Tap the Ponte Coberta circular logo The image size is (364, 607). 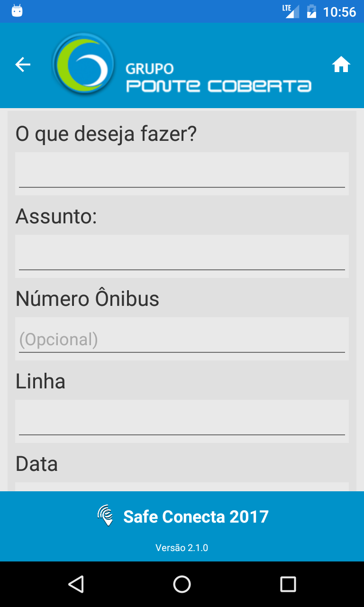pyautogui.click(x=83, y=63)
